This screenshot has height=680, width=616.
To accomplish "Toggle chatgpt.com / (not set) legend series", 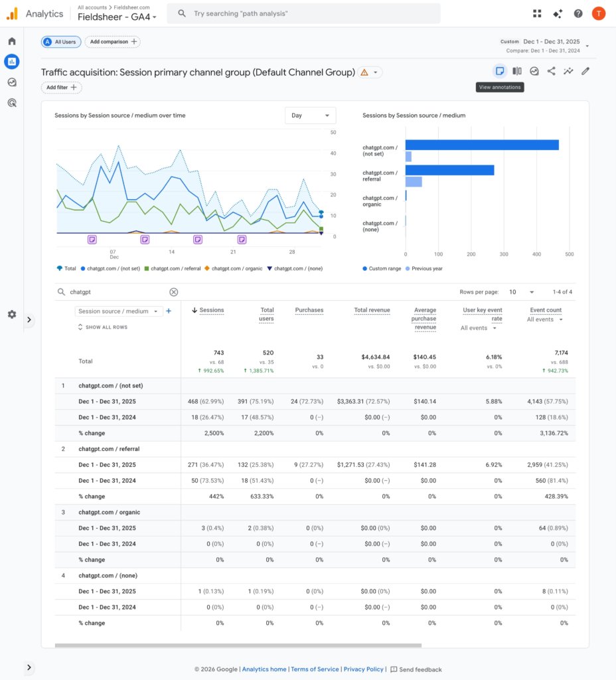I will [x=110, y=268].
